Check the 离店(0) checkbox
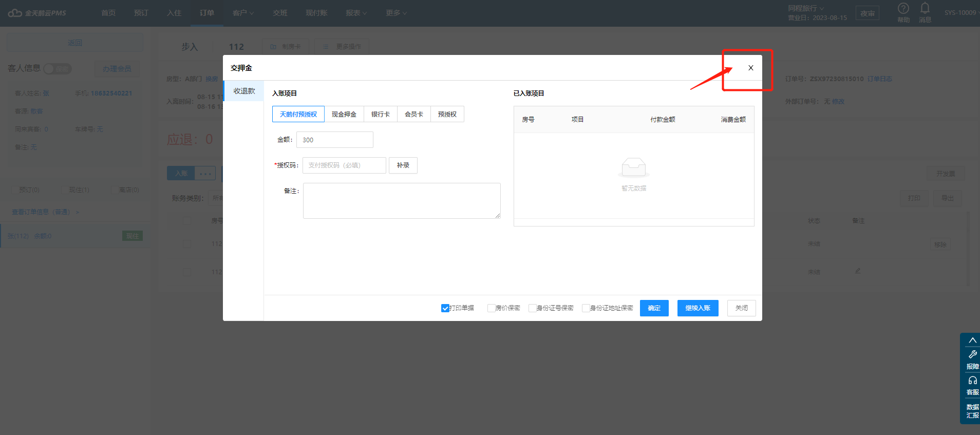The image size is (980, 435). (115, 190)
